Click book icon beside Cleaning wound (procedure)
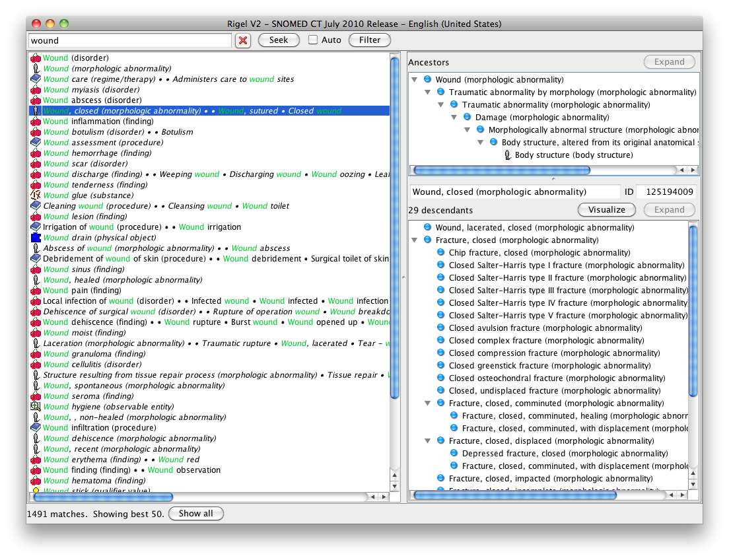 [x=36, y=205]
